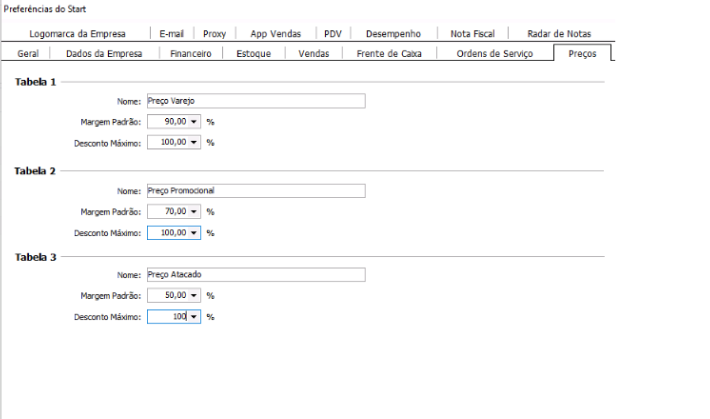Click the Preço Atacado name field
710x419 pixels.
click(255, 275)
